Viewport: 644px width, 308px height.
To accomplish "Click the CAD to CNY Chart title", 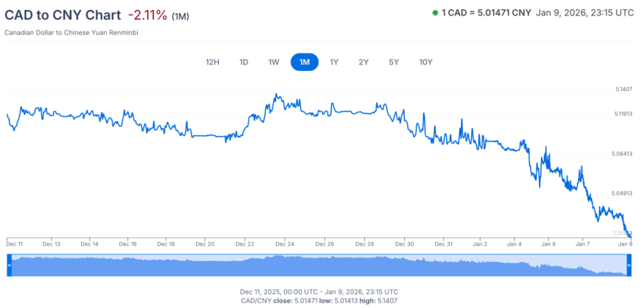I will 63,15.
